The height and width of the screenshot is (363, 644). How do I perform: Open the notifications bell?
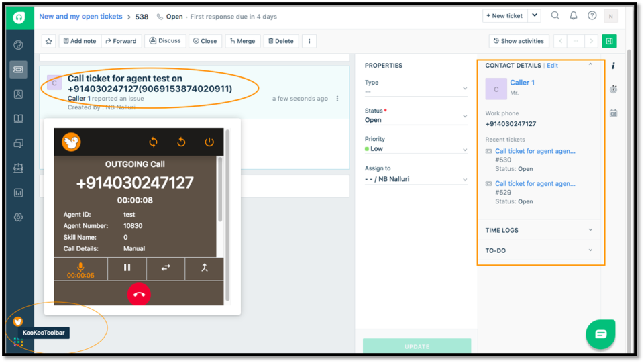[574, 16]
